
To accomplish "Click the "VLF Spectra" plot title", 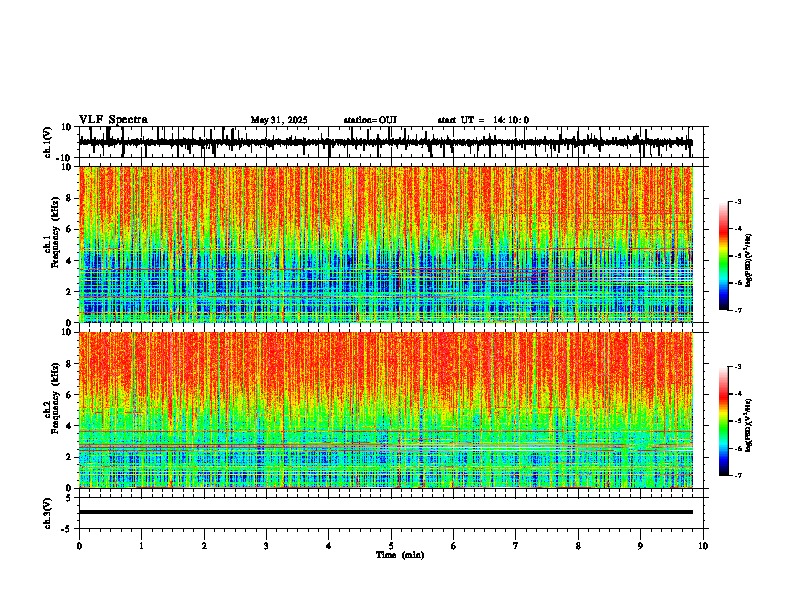I will [x=113, y=120].
